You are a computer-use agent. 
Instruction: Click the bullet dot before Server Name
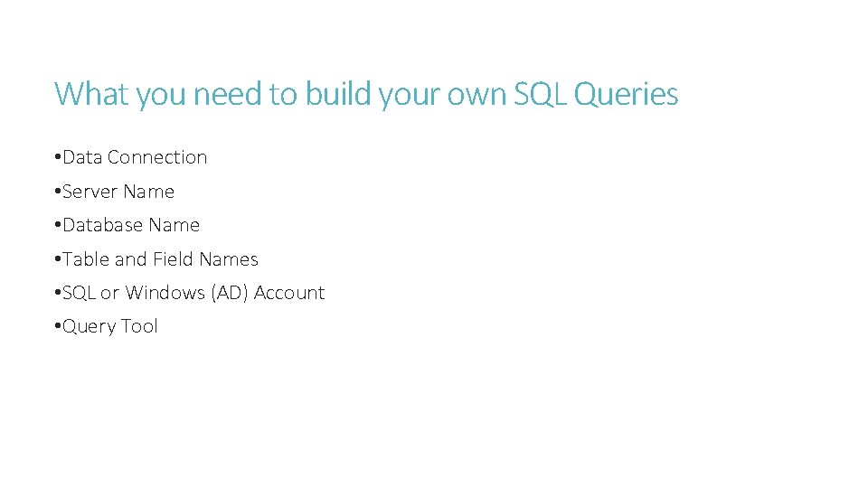pos(57,192)
